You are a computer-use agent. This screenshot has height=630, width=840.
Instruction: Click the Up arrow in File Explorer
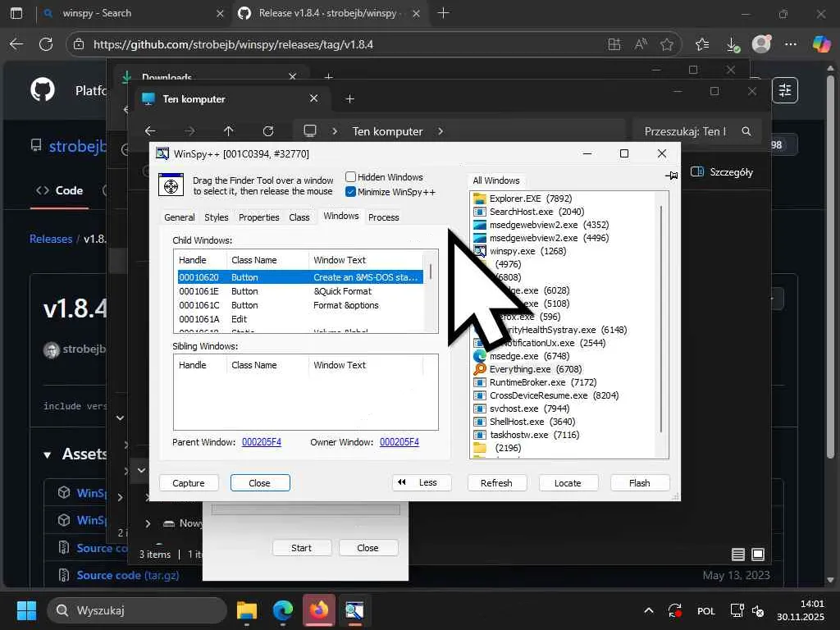[229, 130]
